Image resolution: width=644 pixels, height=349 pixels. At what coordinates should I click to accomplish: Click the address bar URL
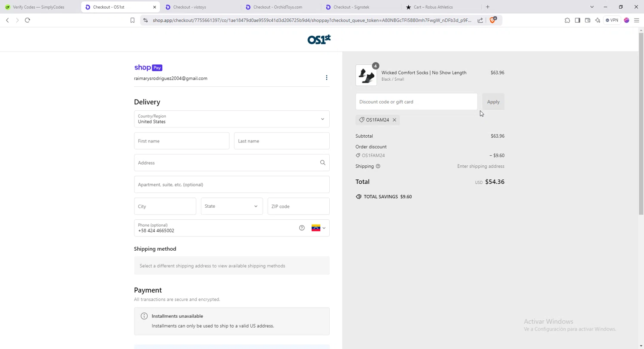pyautogui.click(x=312, y=20)
